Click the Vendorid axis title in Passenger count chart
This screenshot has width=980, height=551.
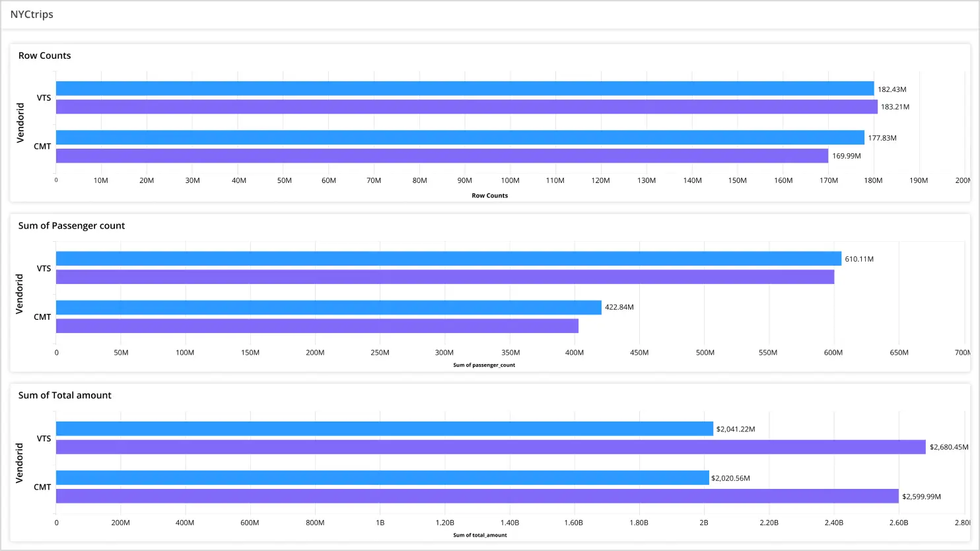[20, 294]
